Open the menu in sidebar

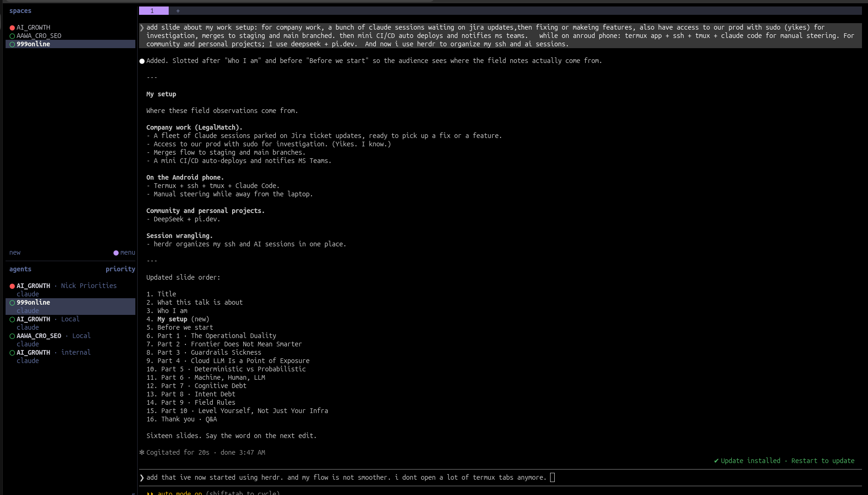pos(127,252)
